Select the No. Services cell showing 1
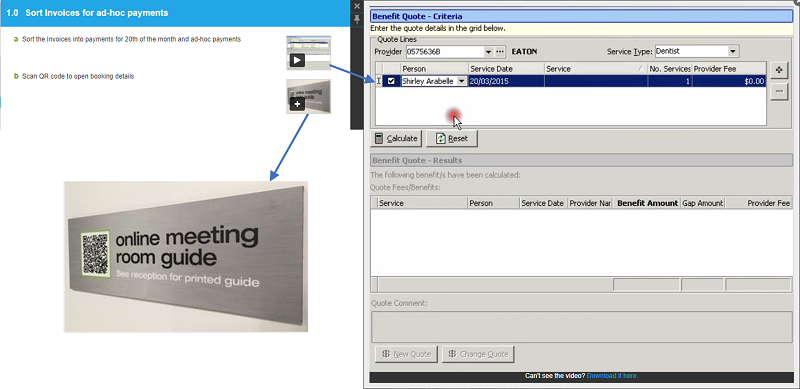This screenshot has width=800, height=389. pyautogui.click(x=670, y=81)
